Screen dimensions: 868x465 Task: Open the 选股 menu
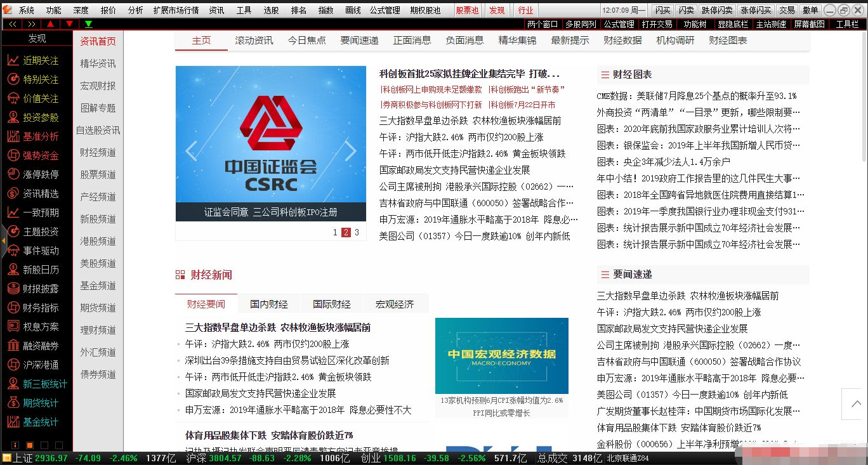(271, 10)
